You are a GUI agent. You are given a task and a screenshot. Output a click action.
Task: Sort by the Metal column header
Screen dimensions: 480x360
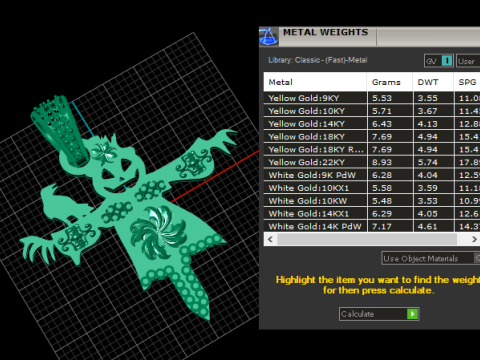[x=315, y=82]
